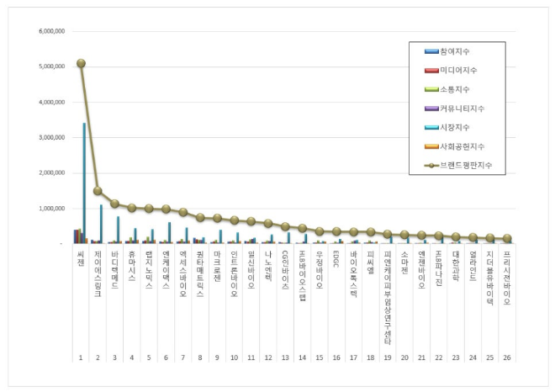Select the EDGC category axis label
The height and width of the screenshot is (392, 555).
[336, 257]
